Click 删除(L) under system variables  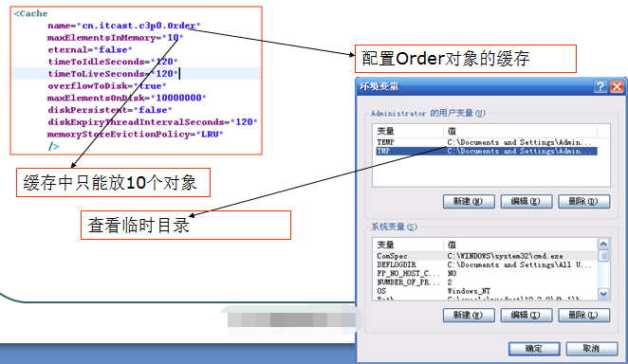point(584,316)
